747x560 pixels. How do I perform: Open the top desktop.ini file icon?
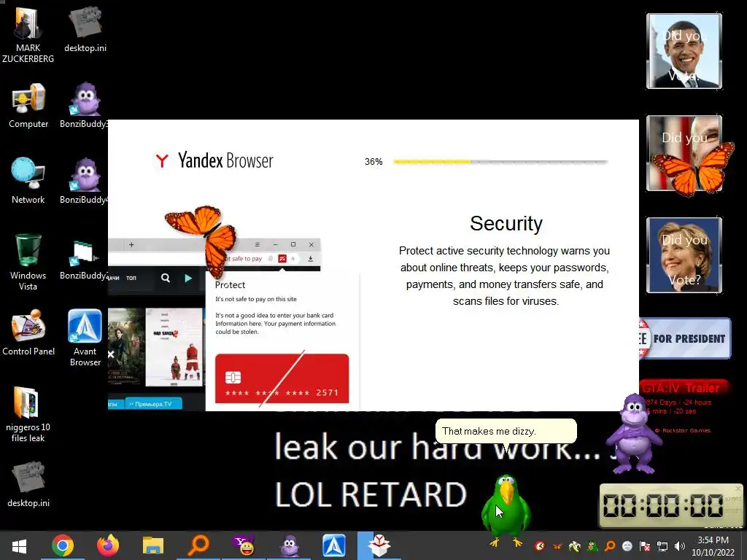pos(85,29)
